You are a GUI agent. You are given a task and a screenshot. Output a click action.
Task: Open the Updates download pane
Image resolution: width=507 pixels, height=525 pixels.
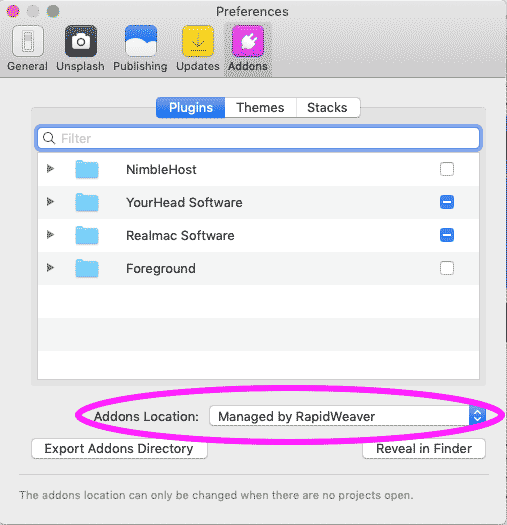pyautogui.click(x=198, y=49)
